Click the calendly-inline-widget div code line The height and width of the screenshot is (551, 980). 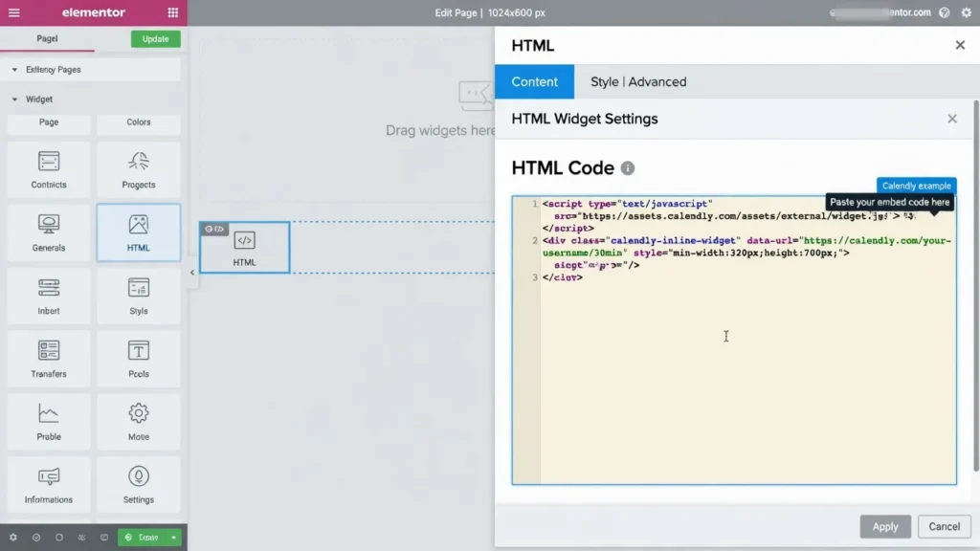[746, 240]
